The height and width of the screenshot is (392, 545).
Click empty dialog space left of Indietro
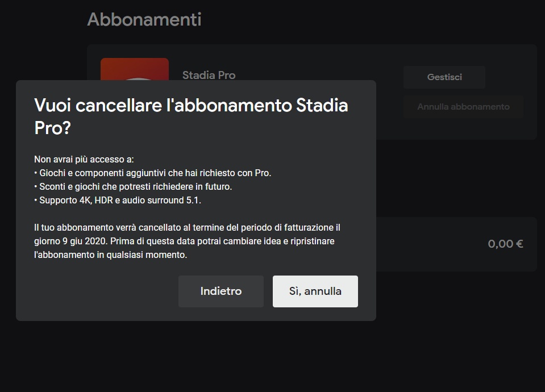coord(101,291)
